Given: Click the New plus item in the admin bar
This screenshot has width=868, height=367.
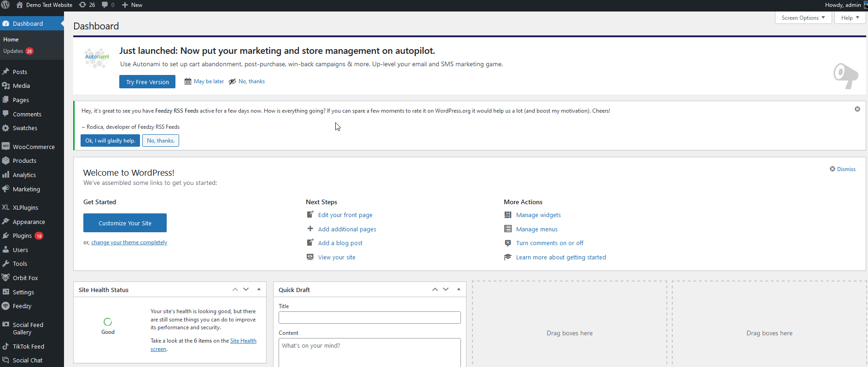Looking at the screenshot, I should [x=132, y=5].
